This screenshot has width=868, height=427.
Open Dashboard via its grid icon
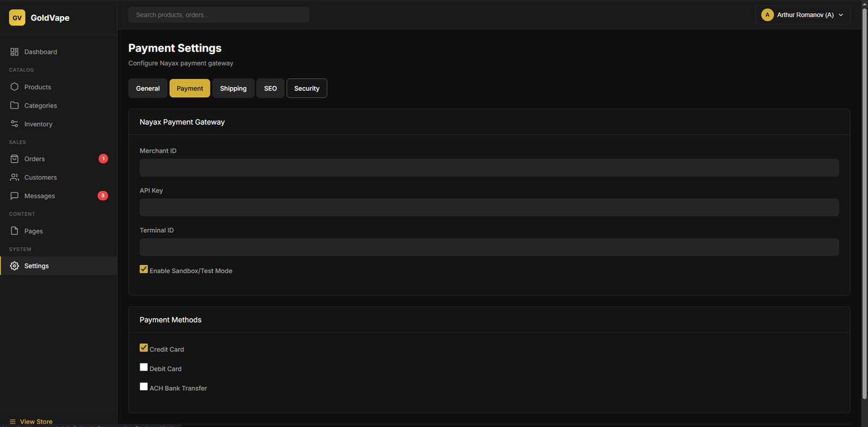pos(15,52)
